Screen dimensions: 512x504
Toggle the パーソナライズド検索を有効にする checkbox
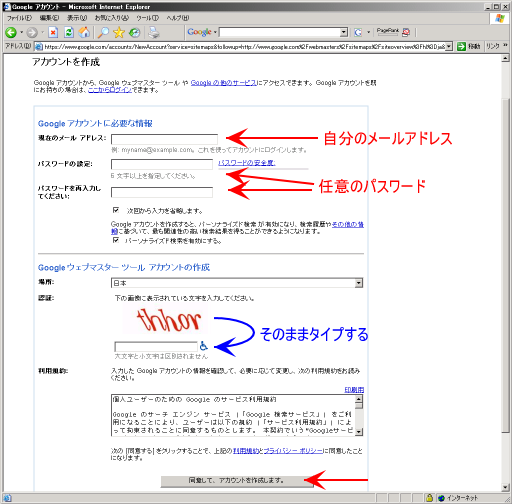click(x=116, y=240)
